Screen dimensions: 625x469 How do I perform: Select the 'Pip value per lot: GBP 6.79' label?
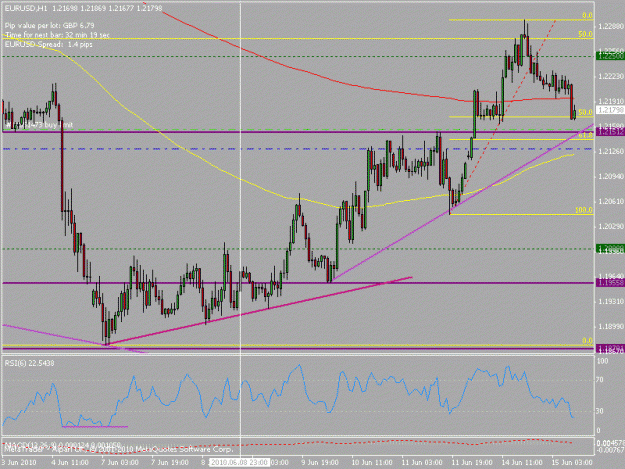point(49,26)
